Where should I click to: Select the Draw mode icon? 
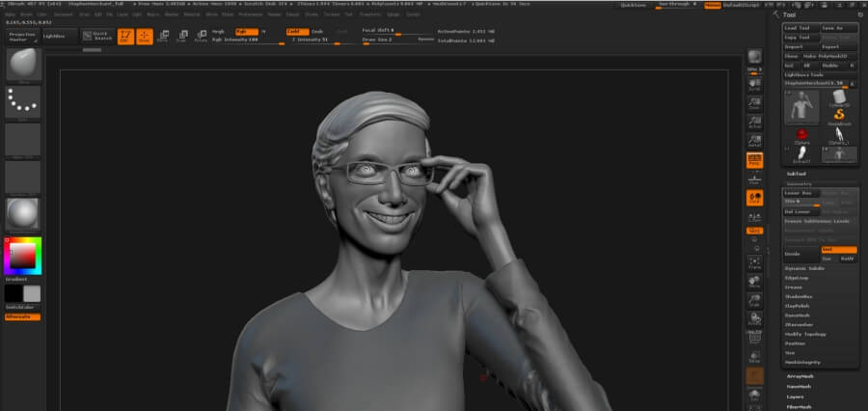point(144,37)
